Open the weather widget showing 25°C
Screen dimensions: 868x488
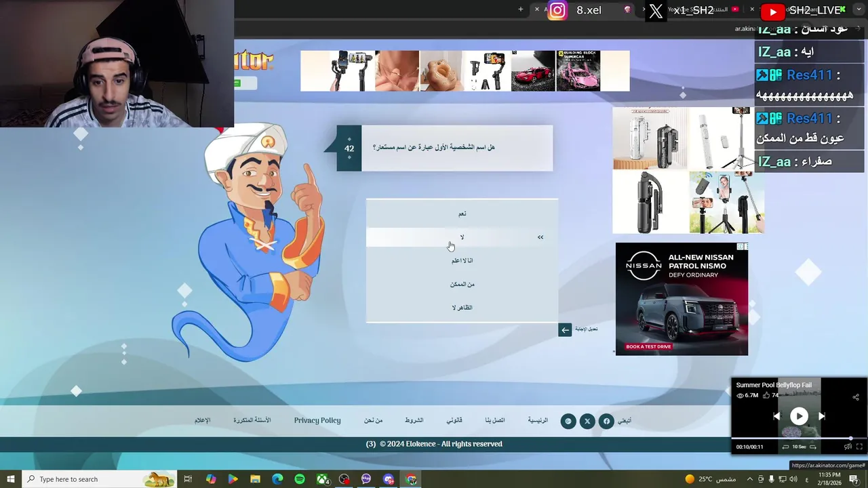(x=709, y=479)
